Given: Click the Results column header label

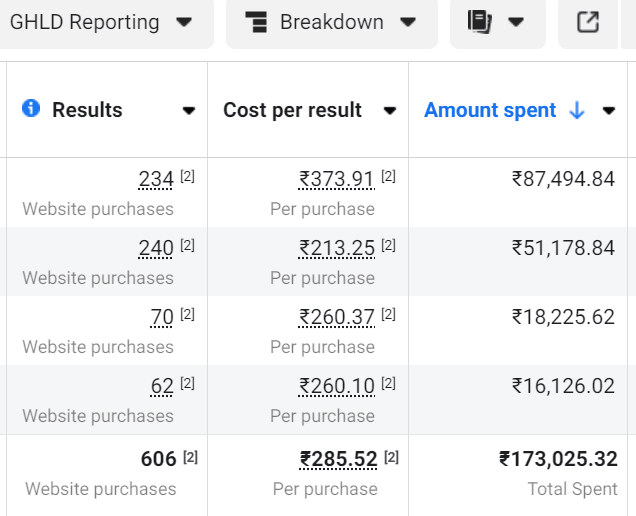Looking at the screenshot, I should 87,110.
